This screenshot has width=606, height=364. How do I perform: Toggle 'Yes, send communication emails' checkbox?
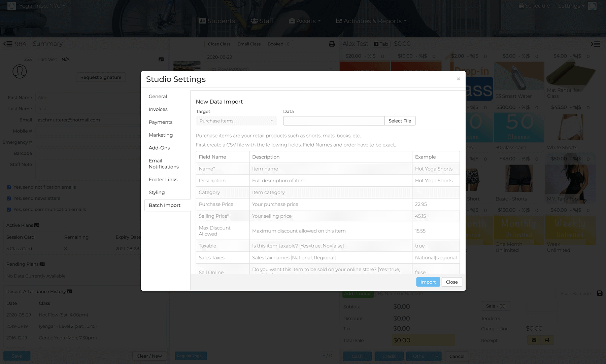9,210
